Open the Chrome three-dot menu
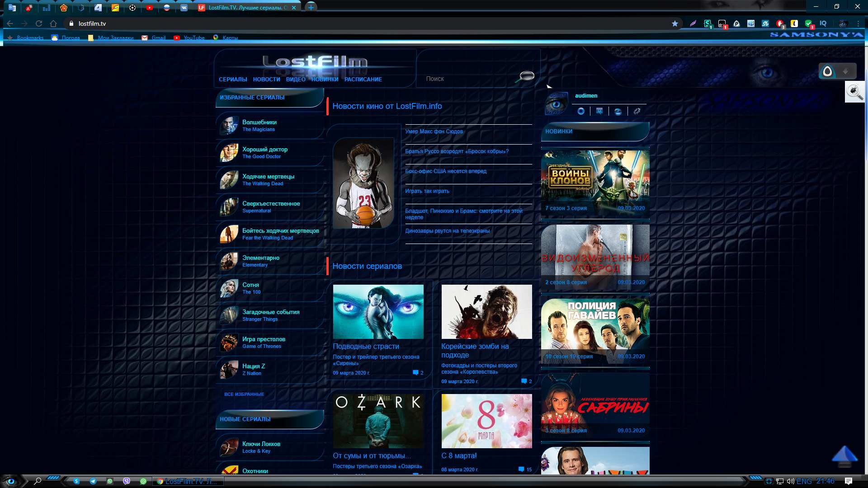The width and height of the screenshot is (868, 488). 858,23
